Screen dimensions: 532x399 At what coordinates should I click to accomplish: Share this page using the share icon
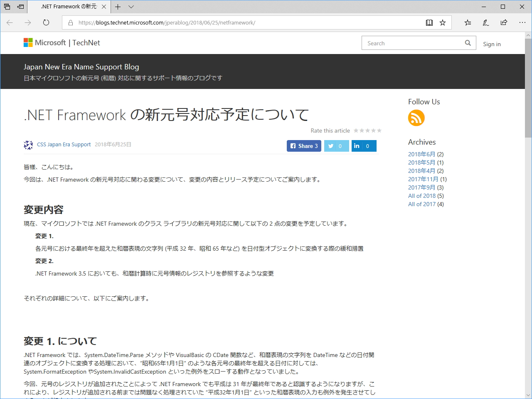tap(504, 22)
